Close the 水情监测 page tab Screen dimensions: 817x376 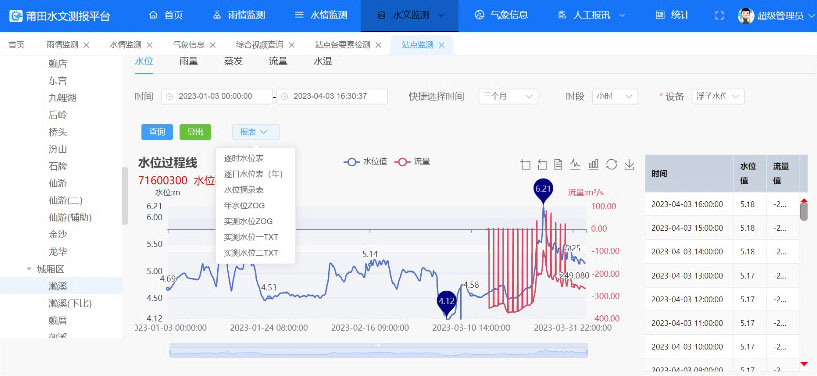(x=150, y=45)
